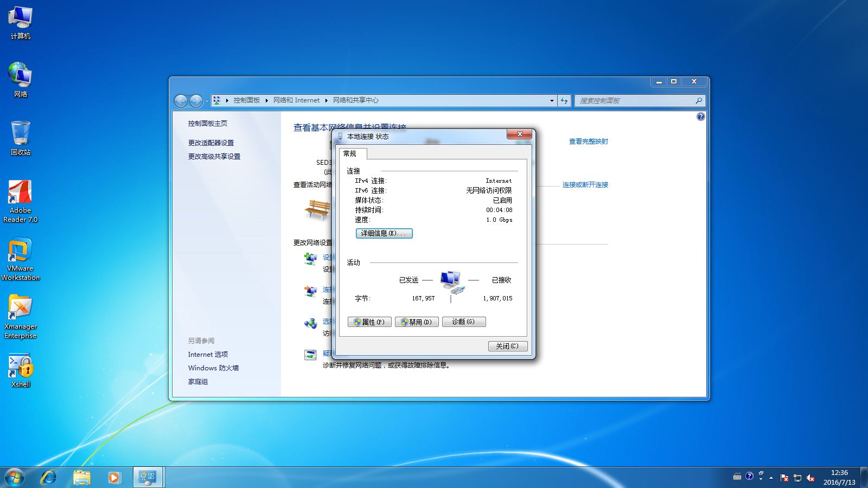Click the 禁用(D) button

click(417, 322)
